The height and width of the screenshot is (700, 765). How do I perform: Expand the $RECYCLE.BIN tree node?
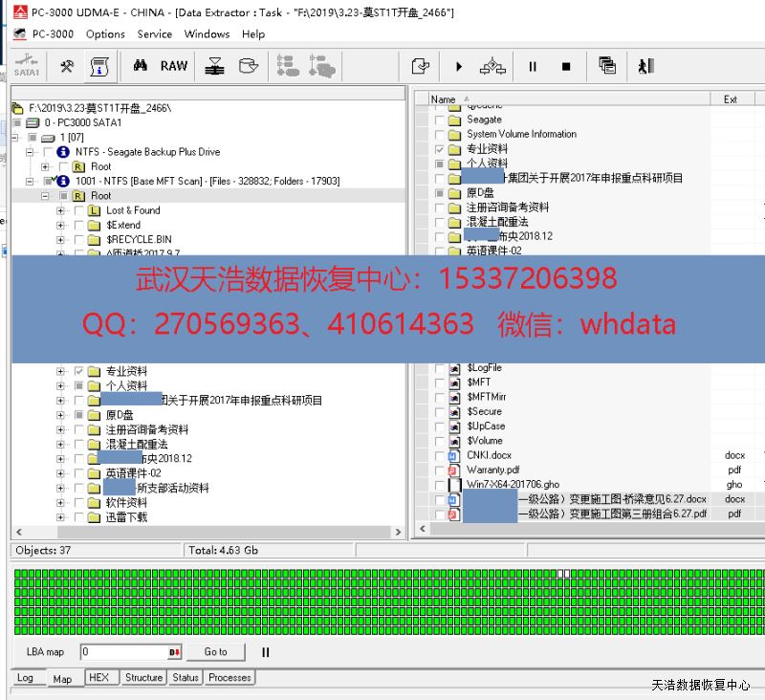tap(61, 239)
